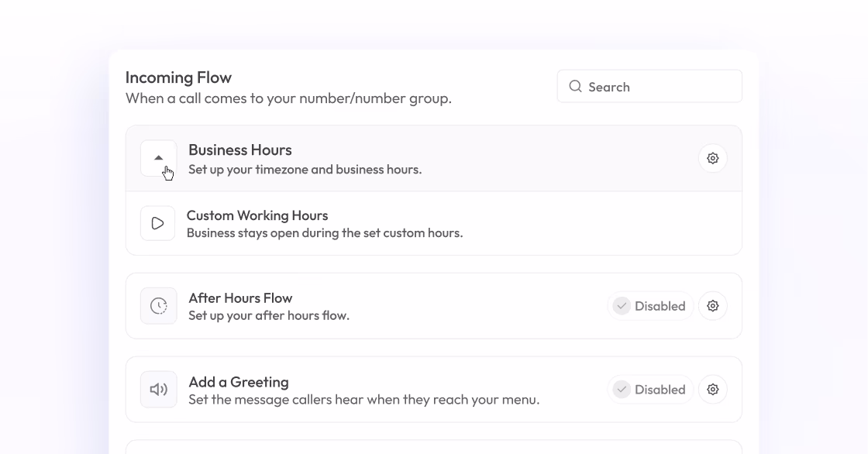868x454 pixels.
Task: Focus the Search input field
Action: click(x=649, y=86)
